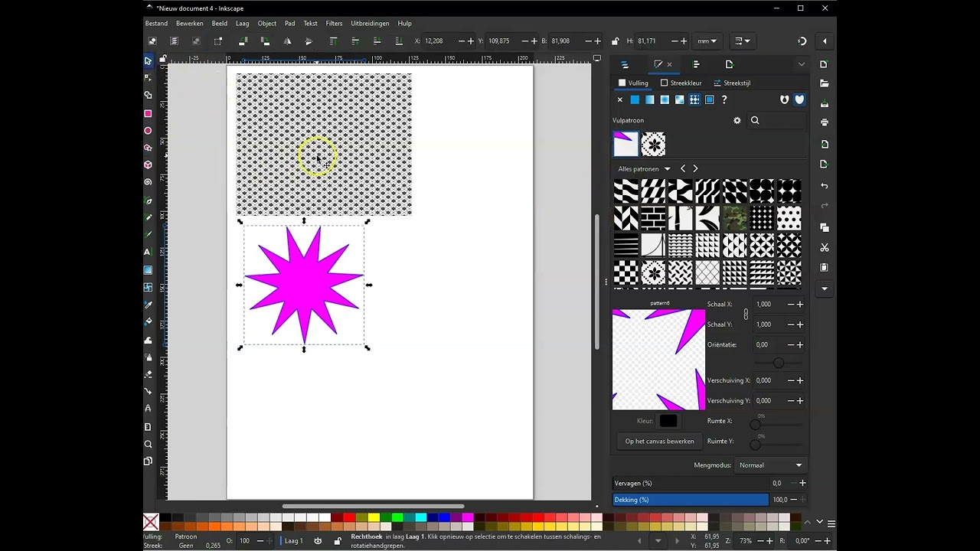
Task: Click the black Kleur swatch
Action: tap(668, 421)
